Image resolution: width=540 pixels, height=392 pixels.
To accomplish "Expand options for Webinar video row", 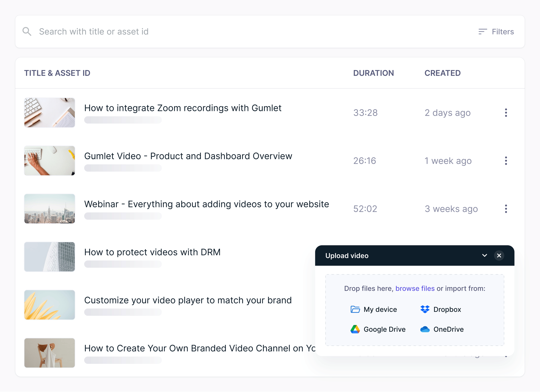I will [506, 209].
